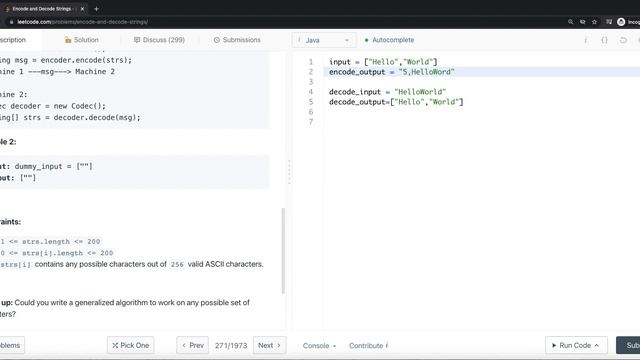
Task: Click the 'Machine 2' msg arrow line
Action: click(x=57, y=71)
